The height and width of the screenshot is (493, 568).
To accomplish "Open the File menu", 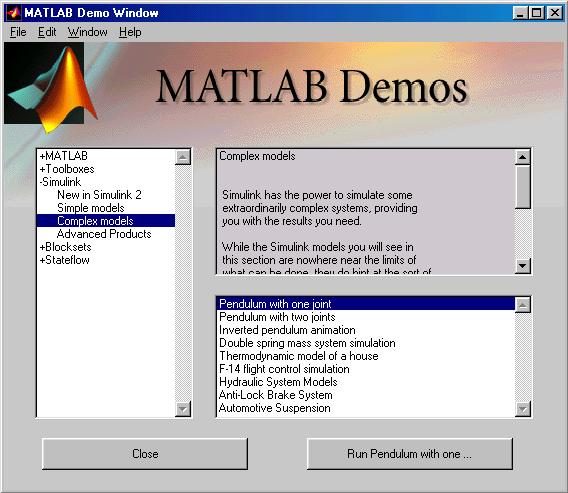I will pyautogui.click(x=18, y=32).
